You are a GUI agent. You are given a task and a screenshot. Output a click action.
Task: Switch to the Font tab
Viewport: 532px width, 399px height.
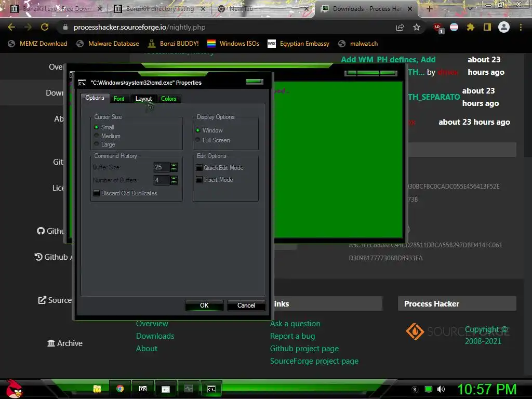pos(119,99)
